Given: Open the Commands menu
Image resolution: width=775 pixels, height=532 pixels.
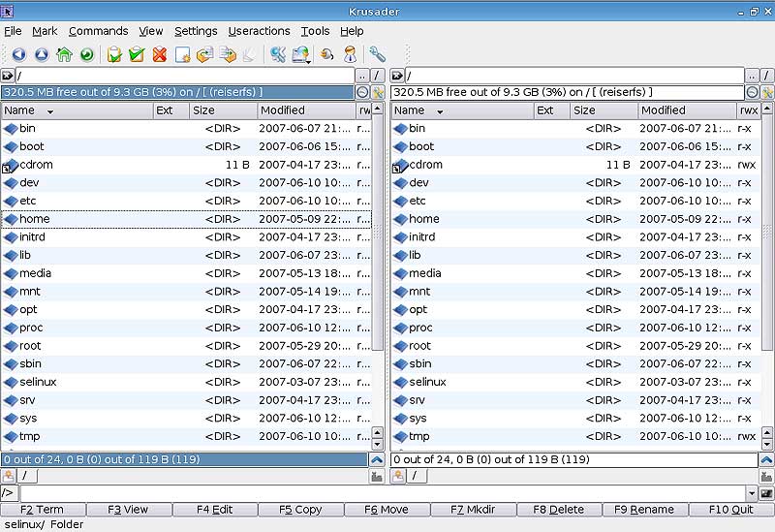Looking at the screenshot, I should coord(99,31).
